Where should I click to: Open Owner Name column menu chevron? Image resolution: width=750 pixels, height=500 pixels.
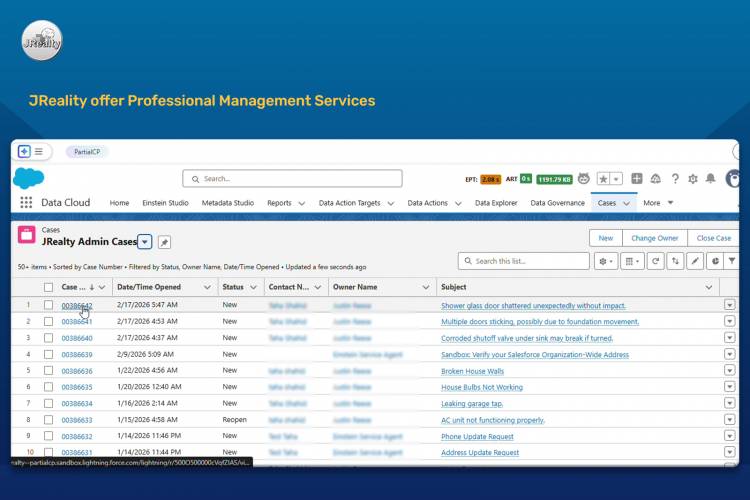[426, 287]
